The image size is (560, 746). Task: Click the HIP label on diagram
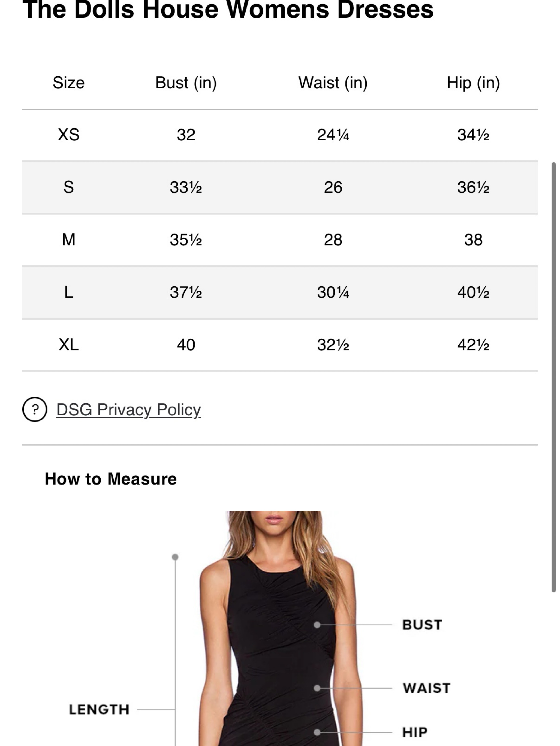click(x=415, y=732)
